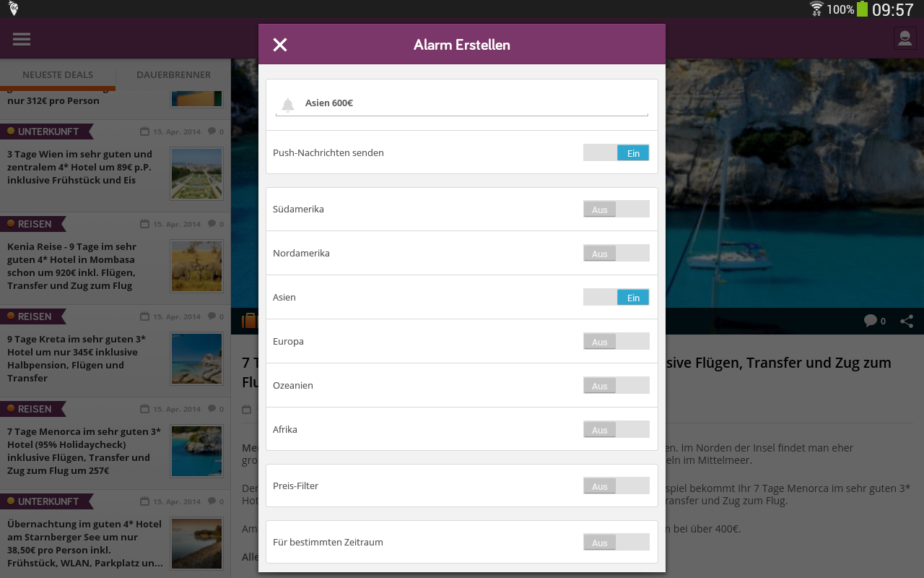The image size is (924, 578).
Task: Disable Push-Nachrichten senden toggle
Action: coord(616,152)
